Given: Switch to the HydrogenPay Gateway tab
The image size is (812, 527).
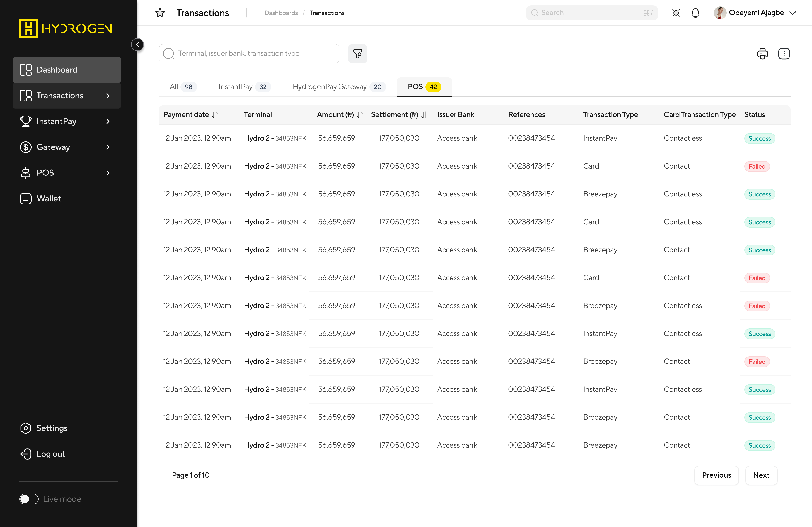Looking at the screenshot, I should 339,87.
